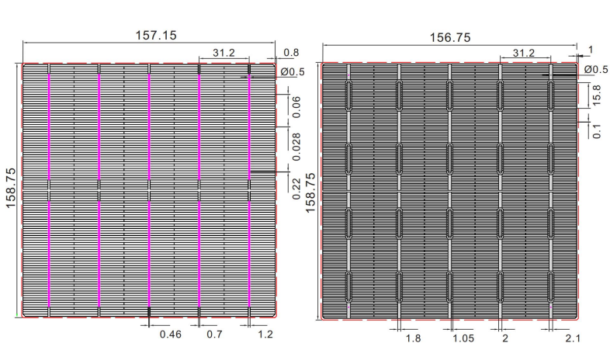610x364 pixels.
Task: Click the 1.2 dimension below left cell
Action: [264, 334]
